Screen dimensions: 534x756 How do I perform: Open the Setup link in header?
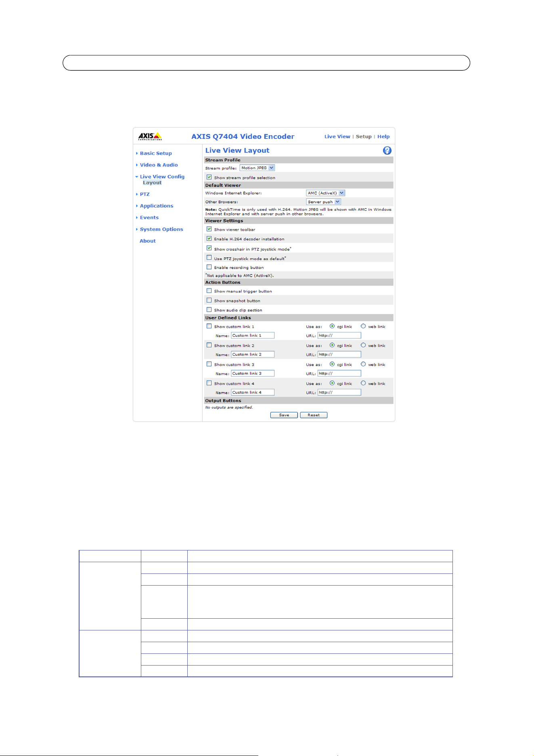[x=364, y=136]
